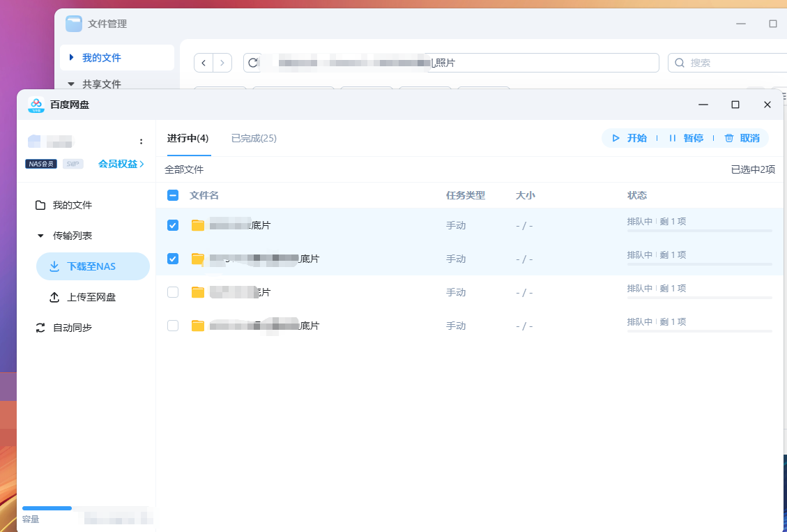787x532 pixels.
Task: Click the forward arrow in file manager
Action: coord(222,63)
